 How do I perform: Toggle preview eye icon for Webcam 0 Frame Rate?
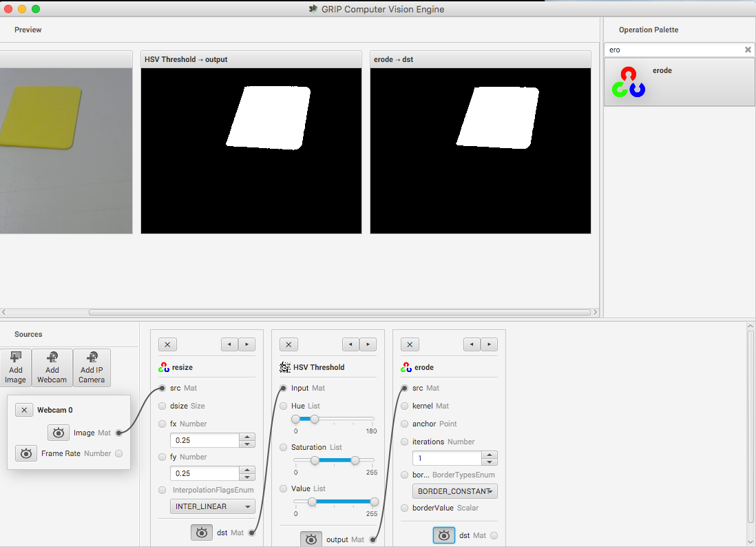(x=26, y=453)
